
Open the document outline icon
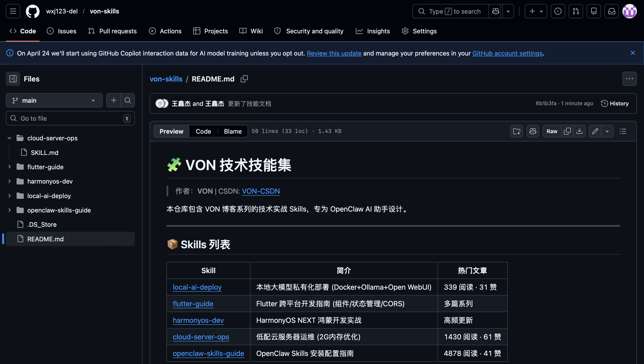click(x=623, y=131)
